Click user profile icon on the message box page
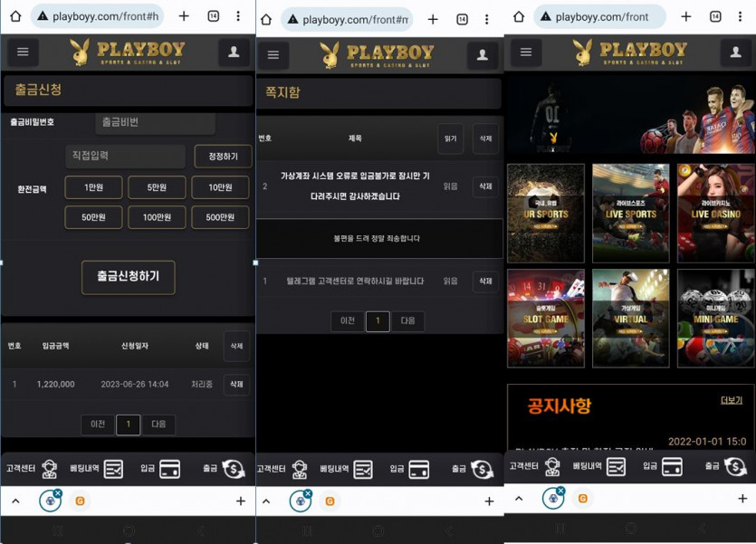The height and width of the screenshot is (544, 756). 483,55
